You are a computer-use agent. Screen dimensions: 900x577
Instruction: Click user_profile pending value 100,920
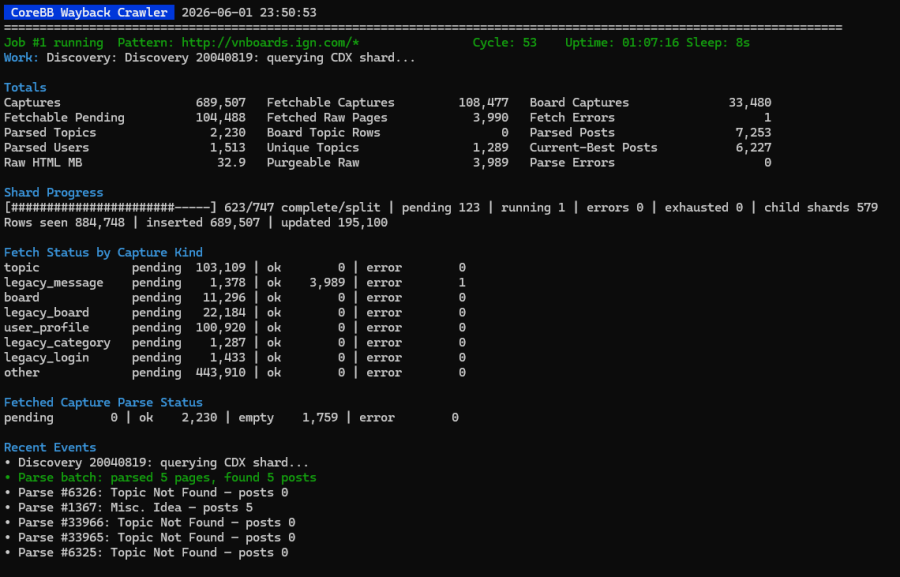(x=220, y=327)
